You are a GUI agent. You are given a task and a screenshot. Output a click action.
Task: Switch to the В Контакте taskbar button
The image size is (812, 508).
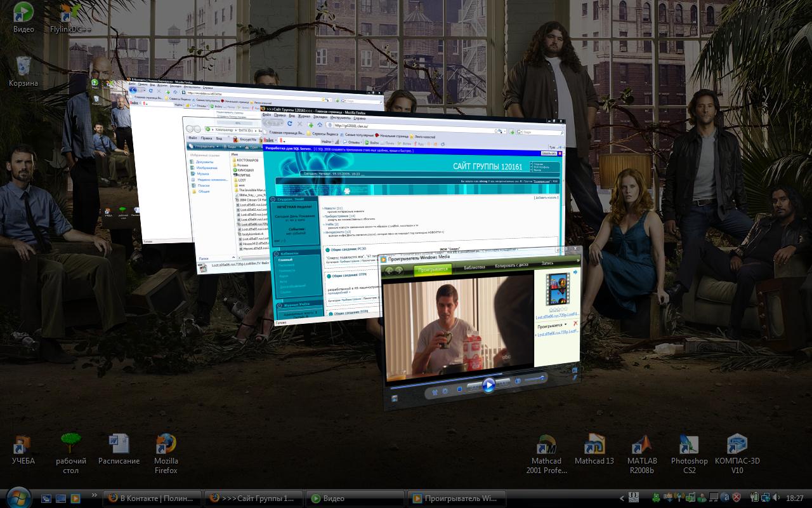[152, 498]
